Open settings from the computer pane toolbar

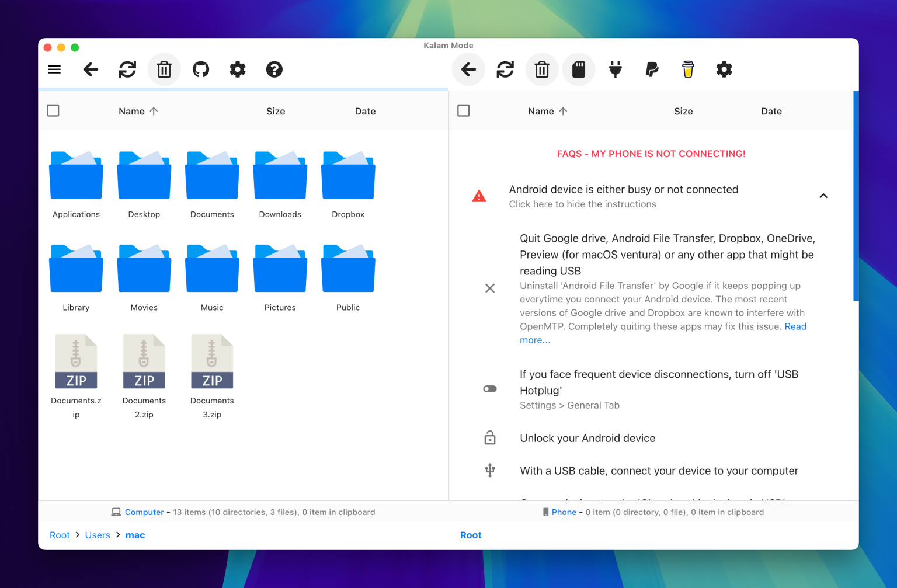(x=238, y=69)
